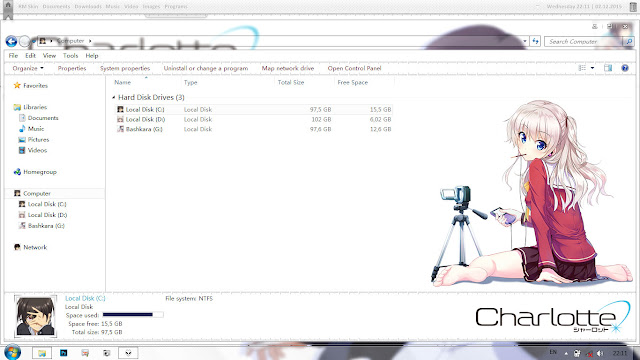Click File Explorer taskbar icon

point(42,353)
